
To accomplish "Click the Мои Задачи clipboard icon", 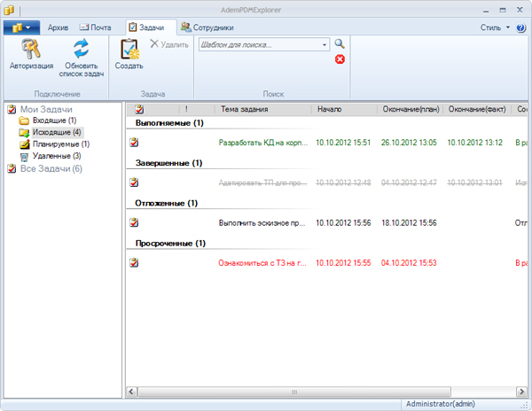I will (x=12, y=109).
